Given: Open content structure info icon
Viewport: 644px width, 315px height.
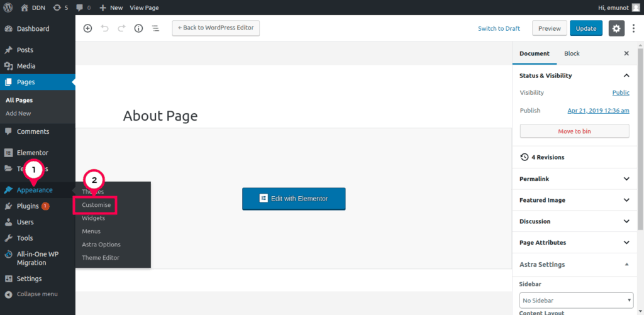Looking at the screenshot, I should pyautogui.click(x=138, y=28).
